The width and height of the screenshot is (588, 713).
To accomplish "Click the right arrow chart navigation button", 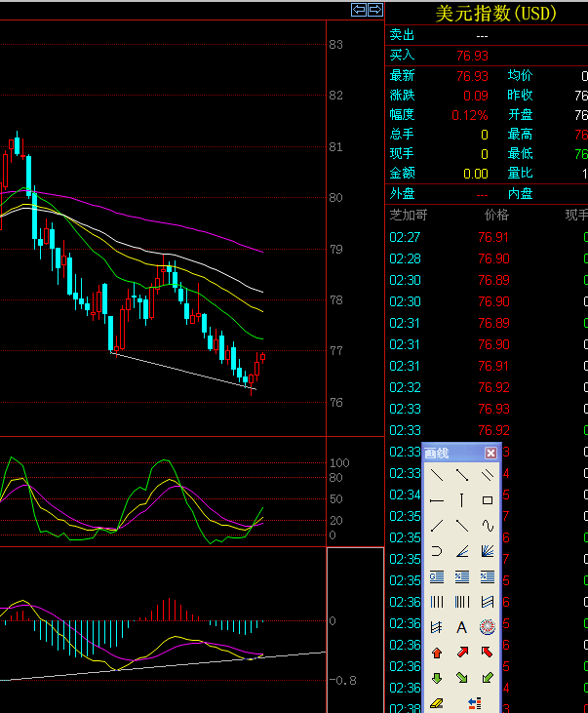I will (x=374, y=10).
